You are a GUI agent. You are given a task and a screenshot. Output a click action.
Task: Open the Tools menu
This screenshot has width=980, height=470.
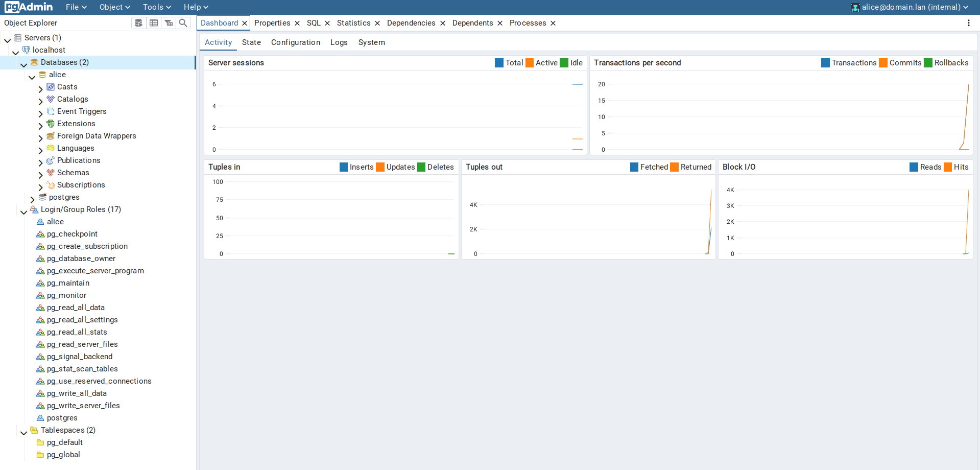coord(157,7)
